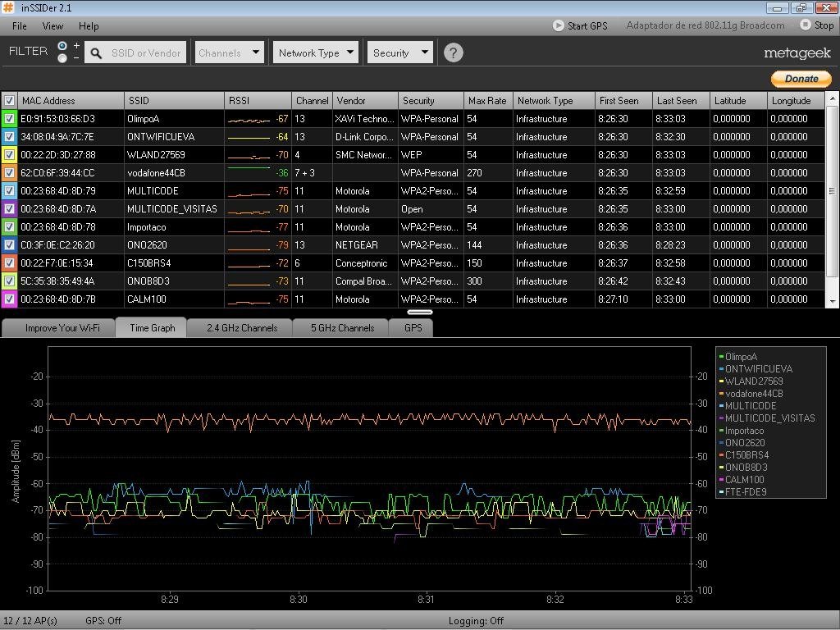Open the Channels filter dropdown
Screen dimensions: 840x630
coord(230,52)
